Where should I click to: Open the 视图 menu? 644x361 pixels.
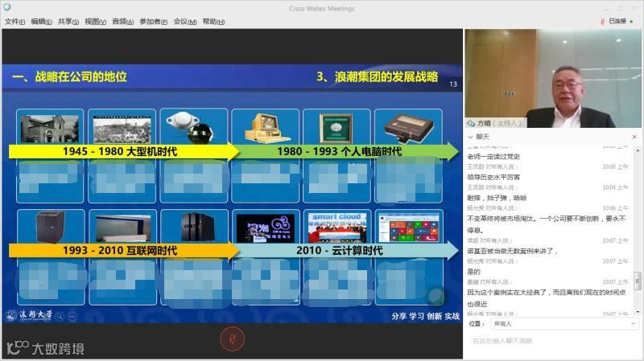point(95,22)
